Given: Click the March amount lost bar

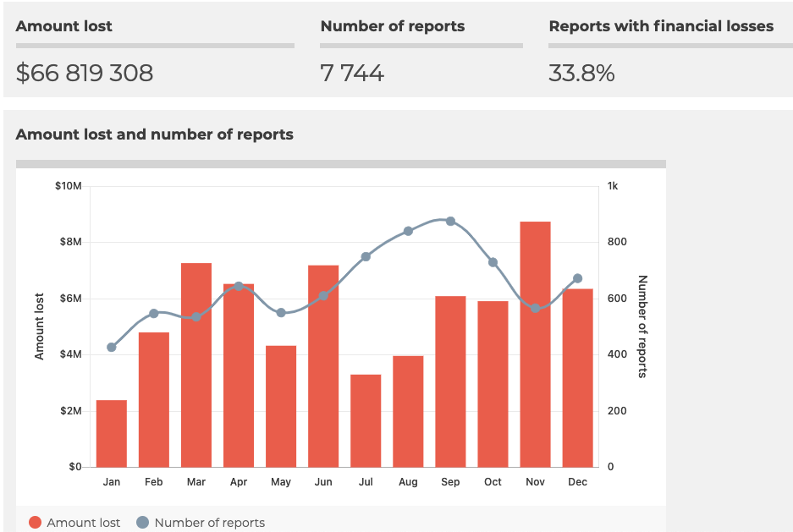Looking at the screenshot, I should point(196,365).
